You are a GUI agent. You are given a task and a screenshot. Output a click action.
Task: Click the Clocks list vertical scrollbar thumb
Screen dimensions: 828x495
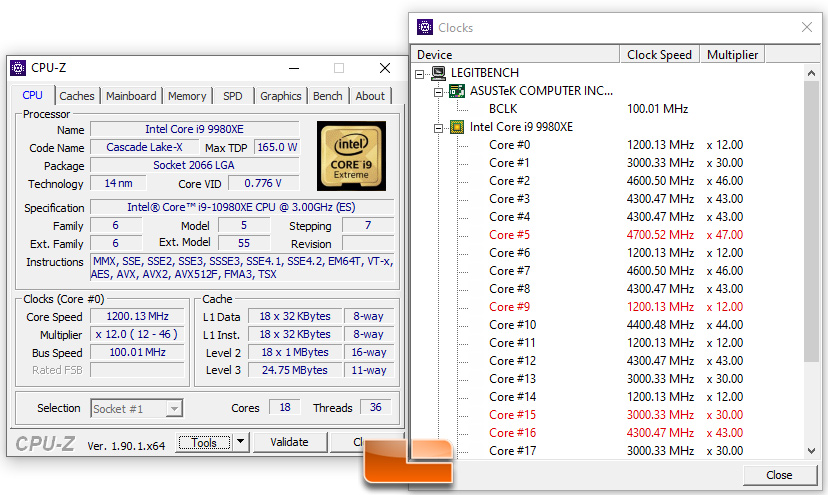click(x=811, y=222)
